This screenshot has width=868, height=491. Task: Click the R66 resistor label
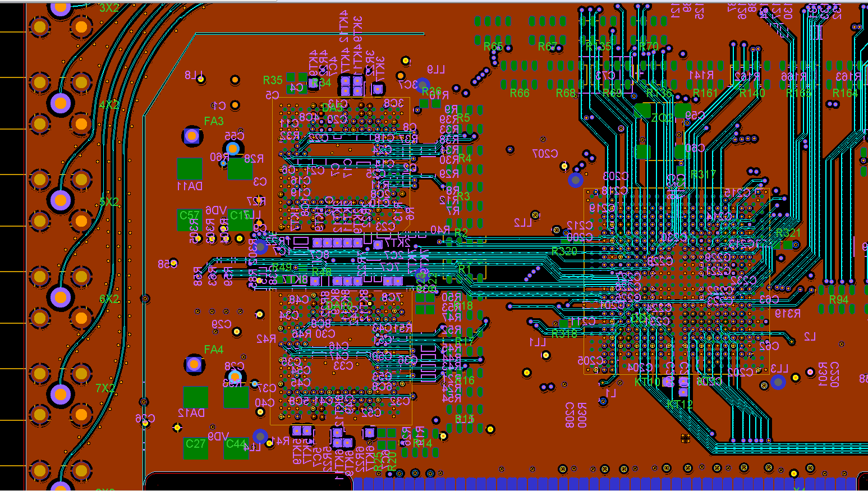(x=520, y=93)
